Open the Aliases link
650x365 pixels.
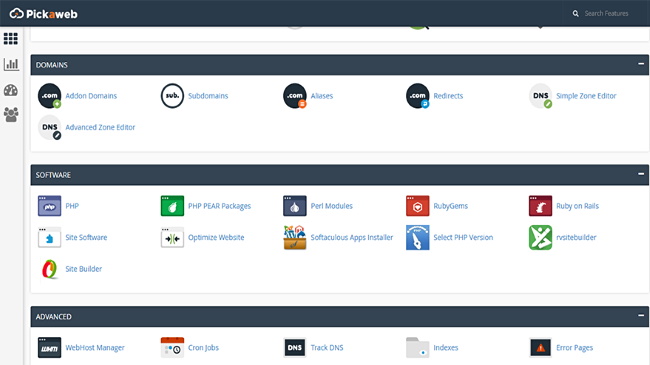[322, 96]
